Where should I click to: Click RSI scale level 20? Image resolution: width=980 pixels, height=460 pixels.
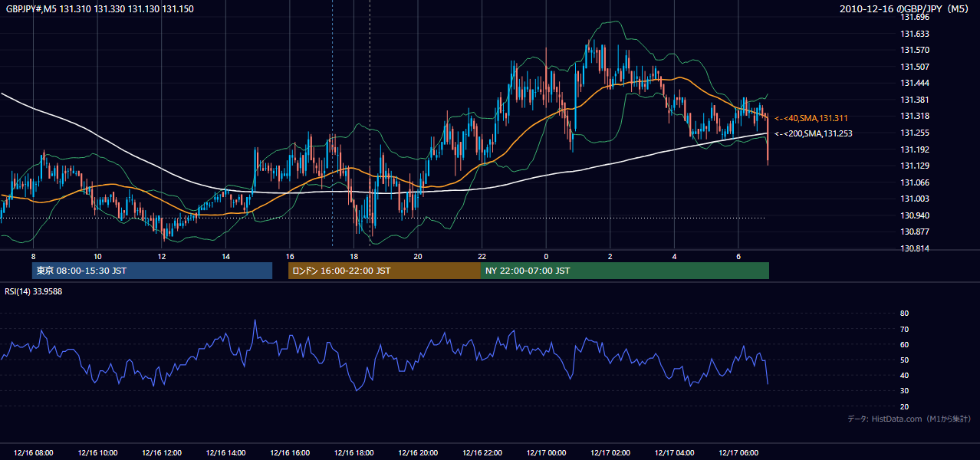904,406
